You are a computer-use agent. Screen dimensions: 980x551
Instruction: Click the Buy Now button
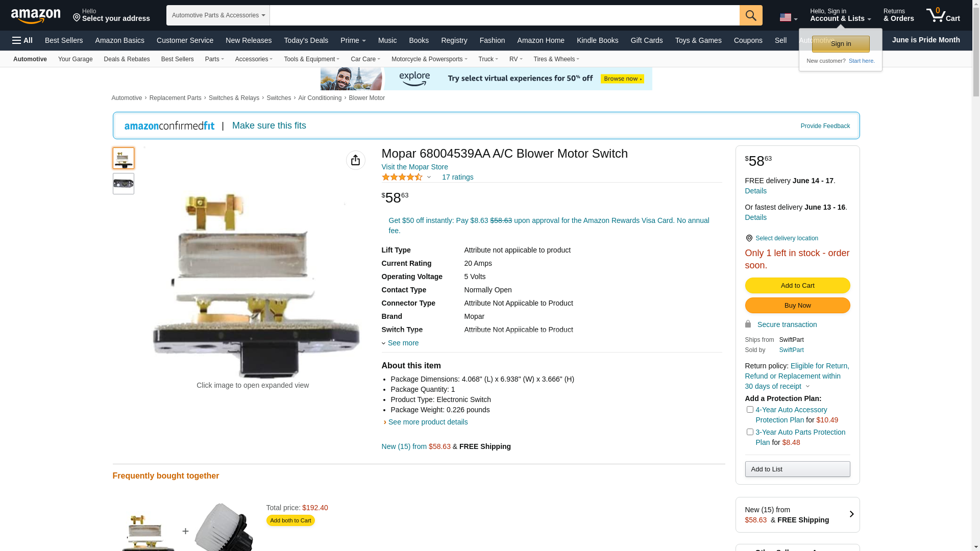tap(797, 306)
